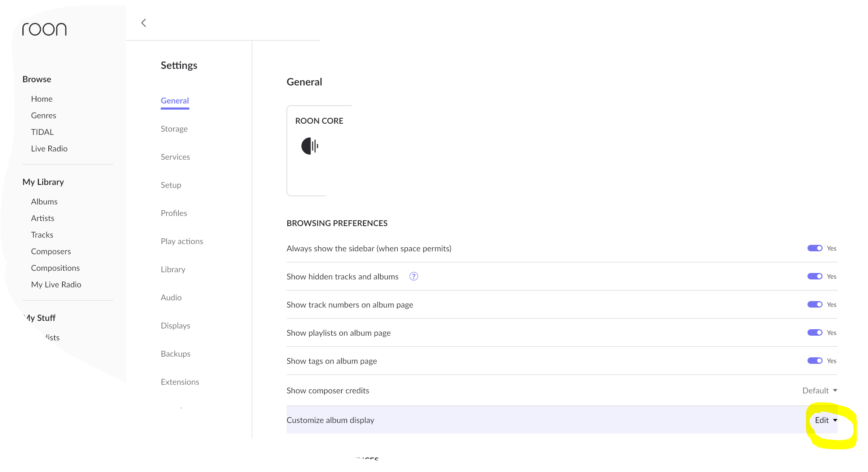Open Customize album display Edit dropdown
The width and height of the screenshot is (868, 472).
(x=826, y=420)
